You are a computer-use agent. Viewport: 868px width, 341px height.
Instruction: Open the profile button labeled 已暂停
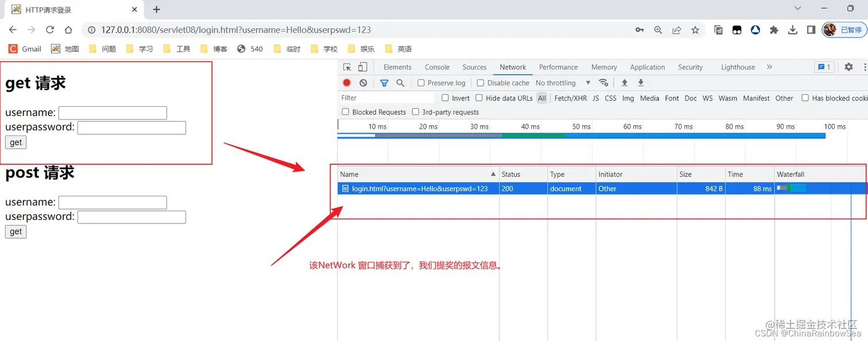pos(844,30)
